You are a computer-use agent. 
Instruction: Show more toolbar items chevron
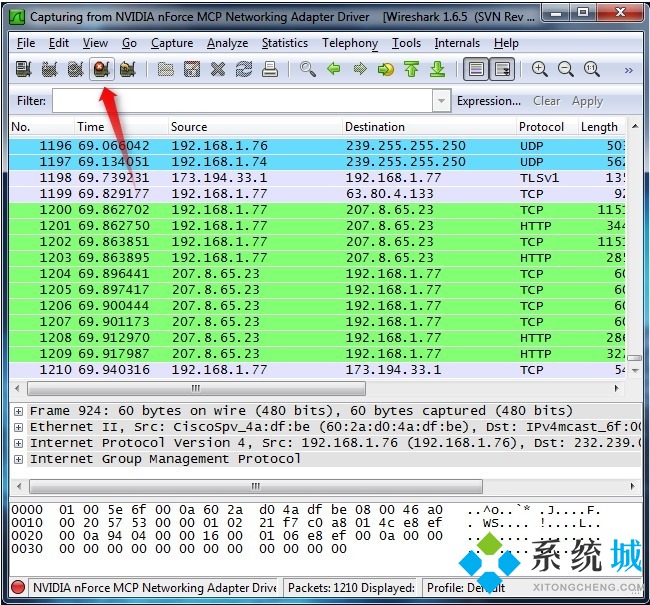628,70
